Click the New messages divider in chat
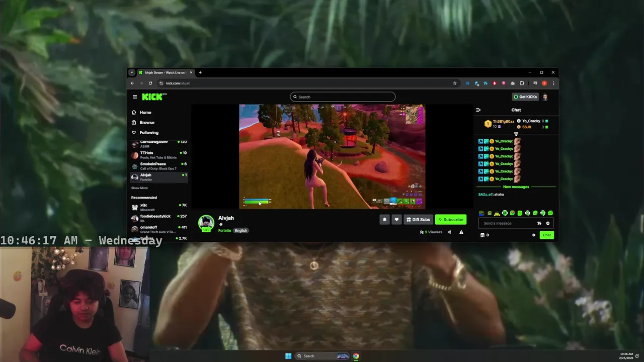Screen dimensions: 644x362 tap(516, 187)
